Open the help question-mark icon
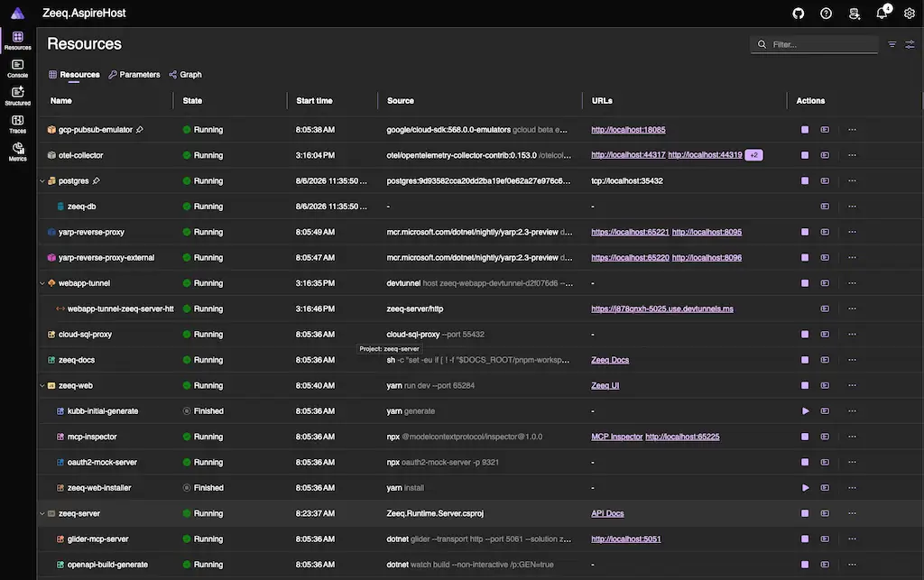 click(826, 13)
